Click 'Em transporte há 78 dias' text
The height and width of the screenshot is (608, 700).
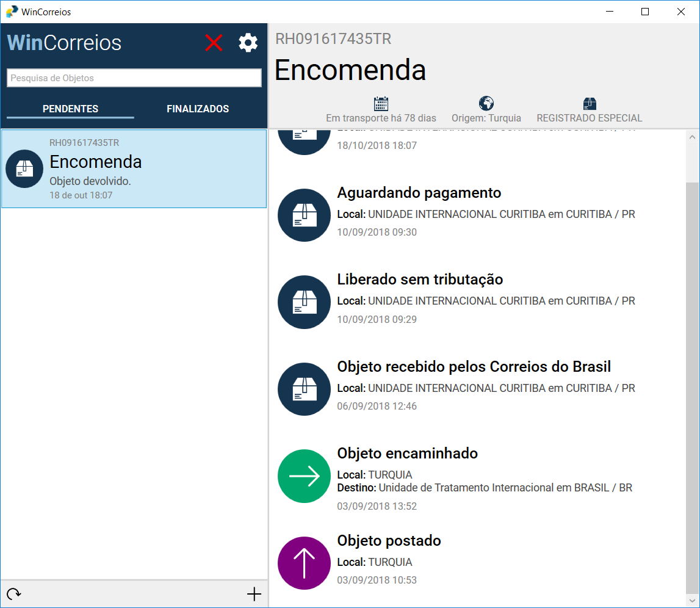pyautogui.click(x=381, y=118)
